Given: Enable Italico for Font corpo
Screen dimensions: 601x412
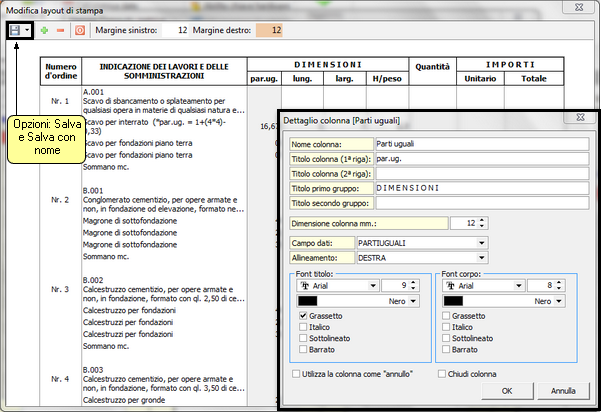Looking at the screenshot, I should (447, 327).
